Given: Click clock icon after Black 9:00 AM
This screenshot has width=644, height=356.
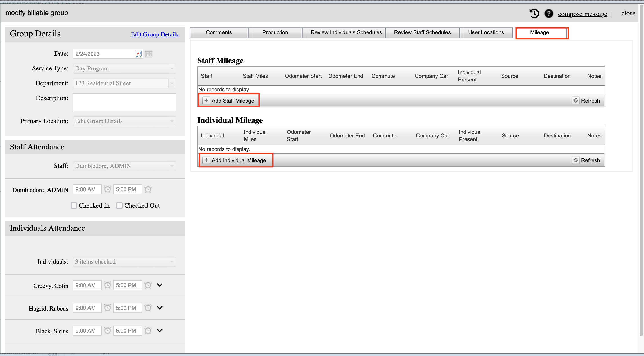Looking at the screenshot, I should click(107, 331).
